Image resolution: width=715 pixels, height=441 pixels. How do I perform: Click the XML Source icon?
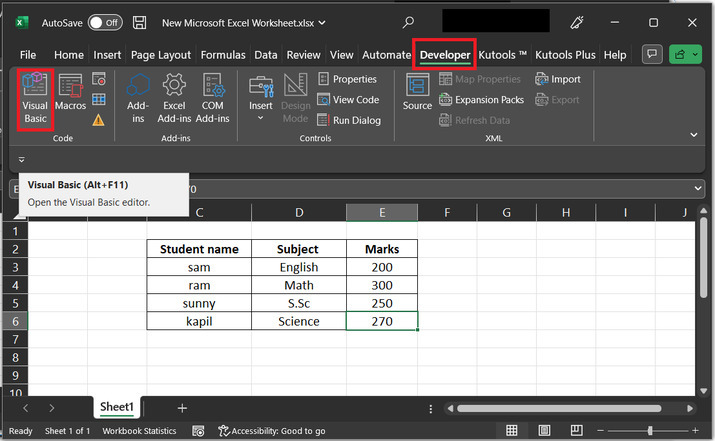click(417, 92)
